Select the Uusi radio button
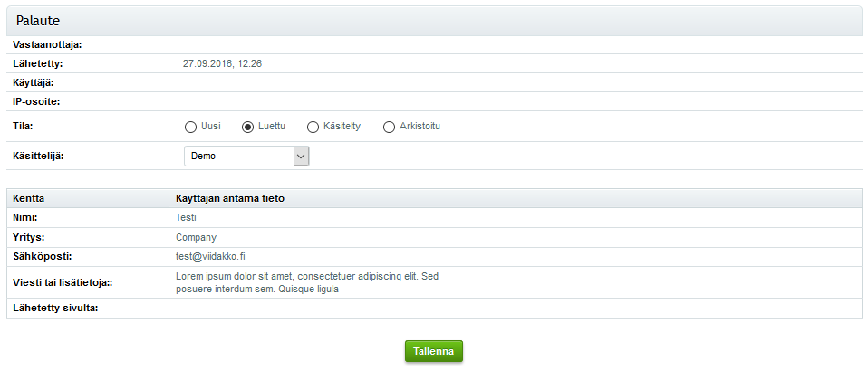 point(190,127)
